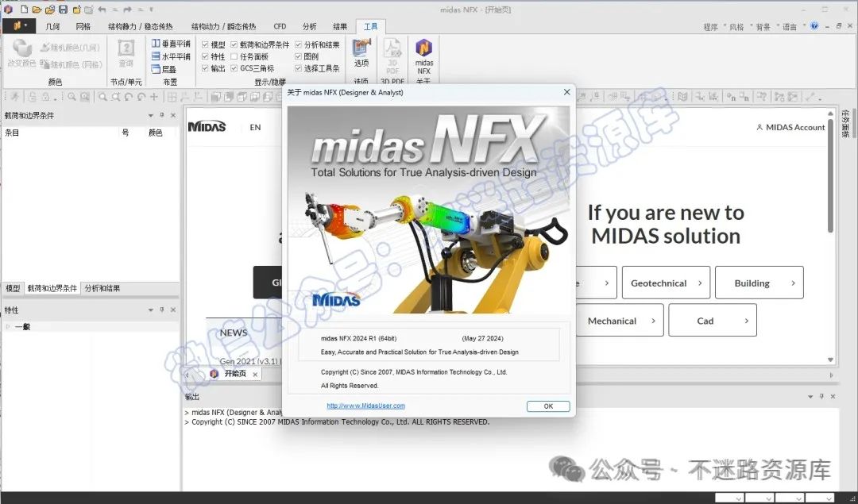Image resolution: width=858 pixels, height=504 pixels.
Task: Open the midas NFX application menu button
Action: [19, 25]
